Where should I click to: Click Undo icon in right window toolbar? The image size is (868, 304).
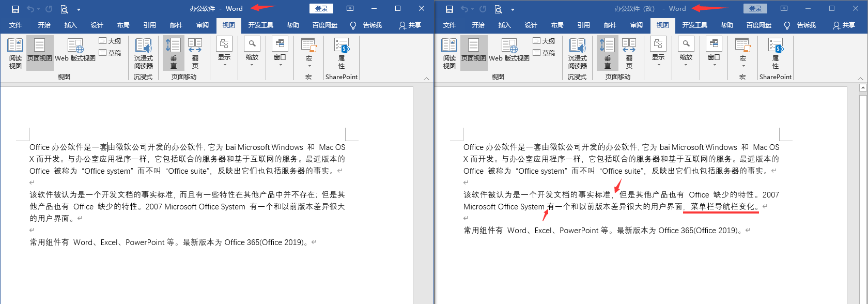[464, 9]
